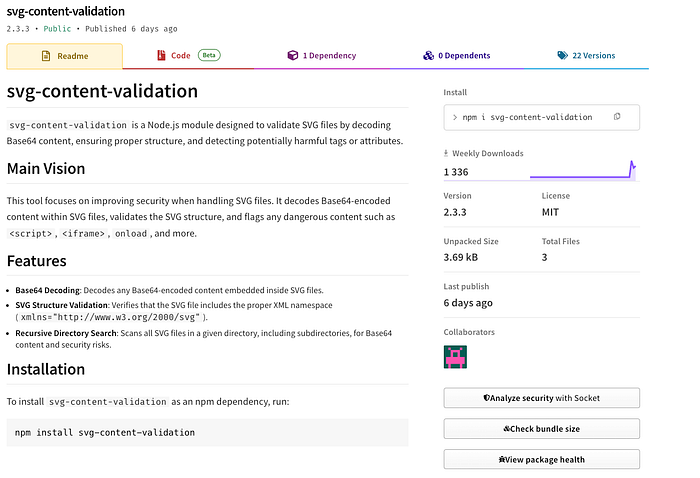
Task: Click the purple Dependency box icon
Action: pos(292,55)
